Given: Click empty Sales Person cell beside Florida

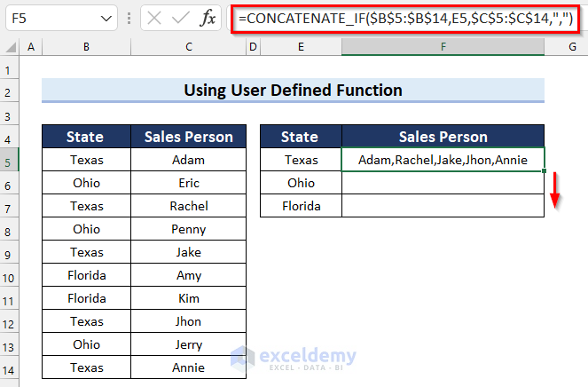Looking at the screenshot, I should click(x=443, y=206).
